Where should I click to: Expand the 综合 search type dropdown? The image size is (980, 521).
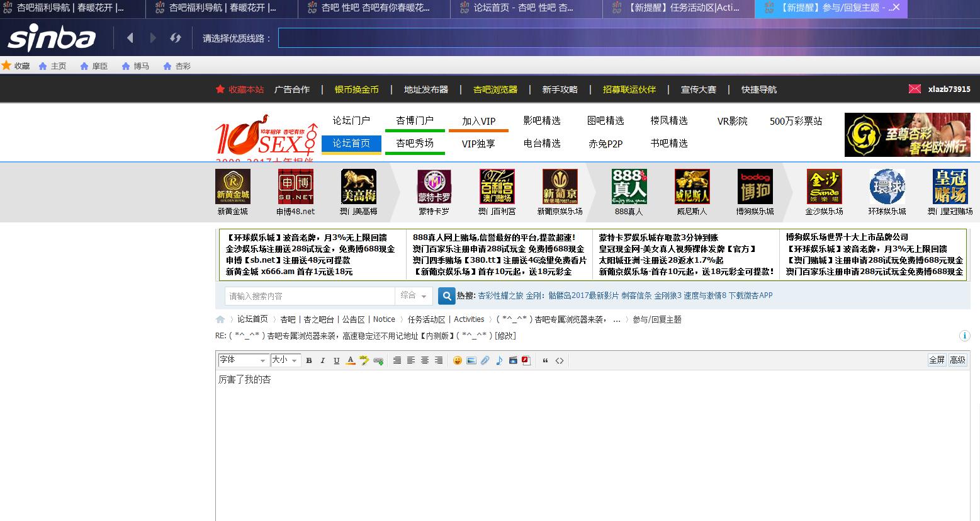coord(414,295)
